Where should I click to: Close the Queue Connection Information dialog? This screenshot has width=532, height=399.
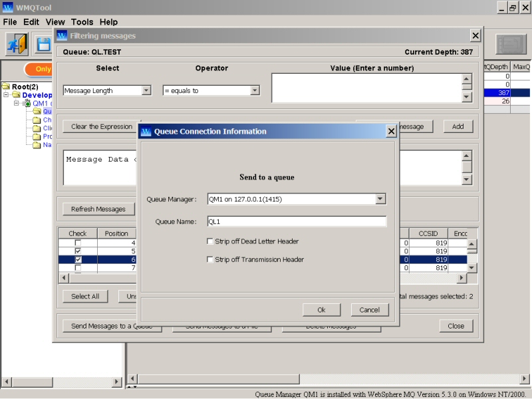[x=391, y=131]
